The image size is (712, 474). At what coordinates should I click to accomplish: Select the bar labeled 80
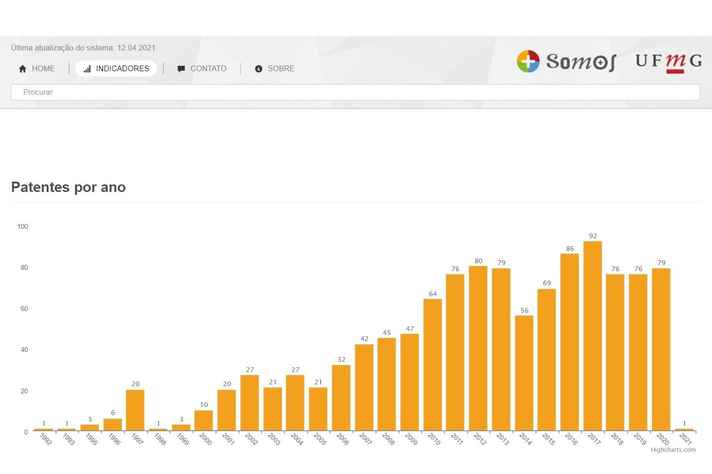tap(478, 348)
